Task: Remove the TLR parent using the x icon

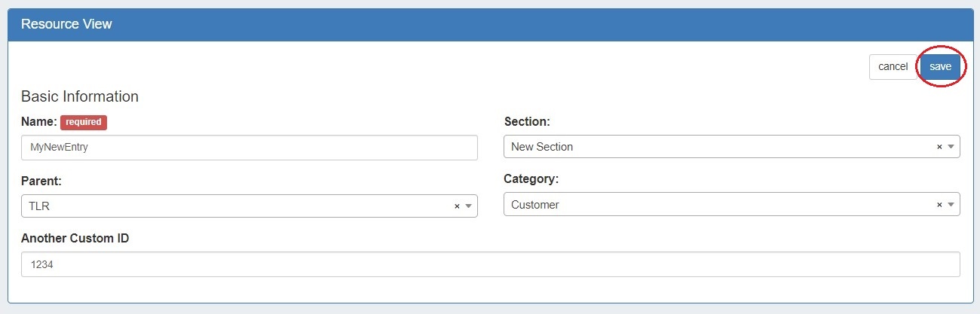Action: click(457, 206)
